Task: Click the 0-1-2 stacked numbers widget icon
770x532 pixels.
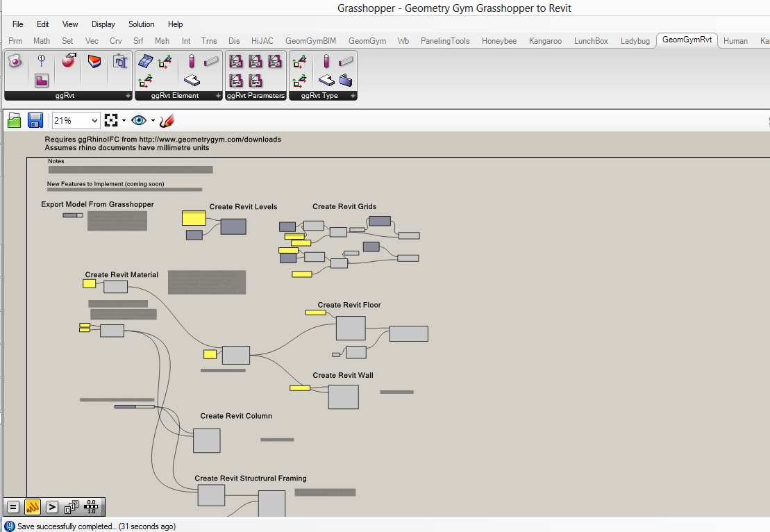Action: click(72, 507)
